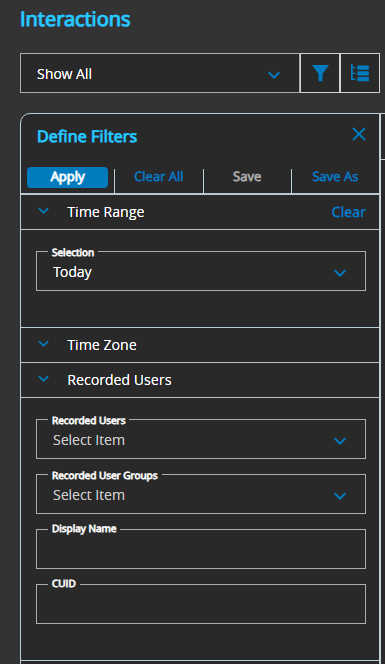Click the Define Filters title
Screen dimensions: 385x664
87,136
